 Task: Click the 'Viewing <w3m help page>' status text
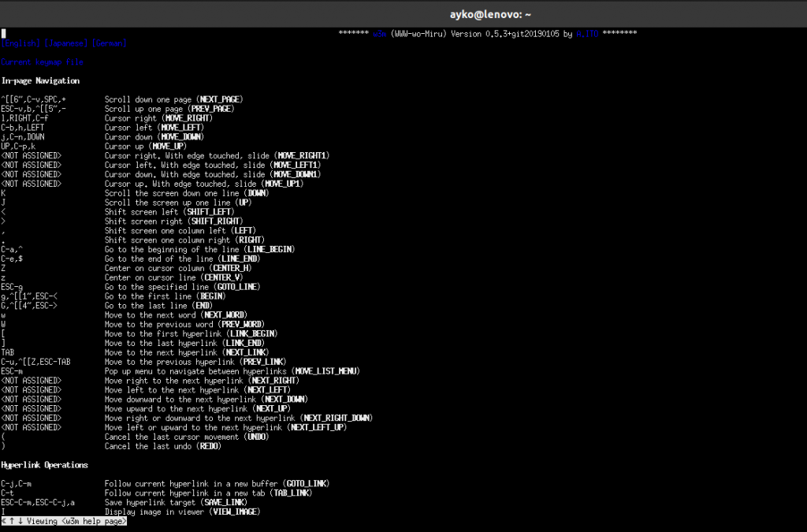click(x=76, y=521)
